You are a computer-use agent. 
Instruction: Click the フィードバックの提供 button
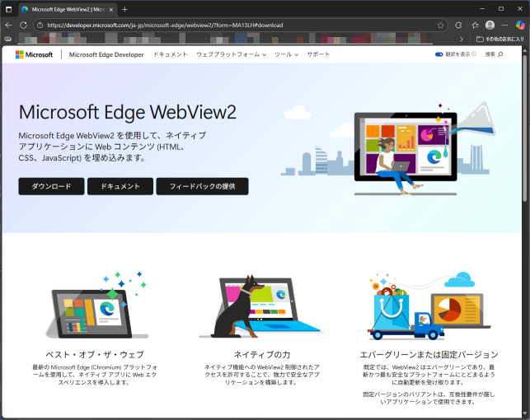(x=202, y=186)
